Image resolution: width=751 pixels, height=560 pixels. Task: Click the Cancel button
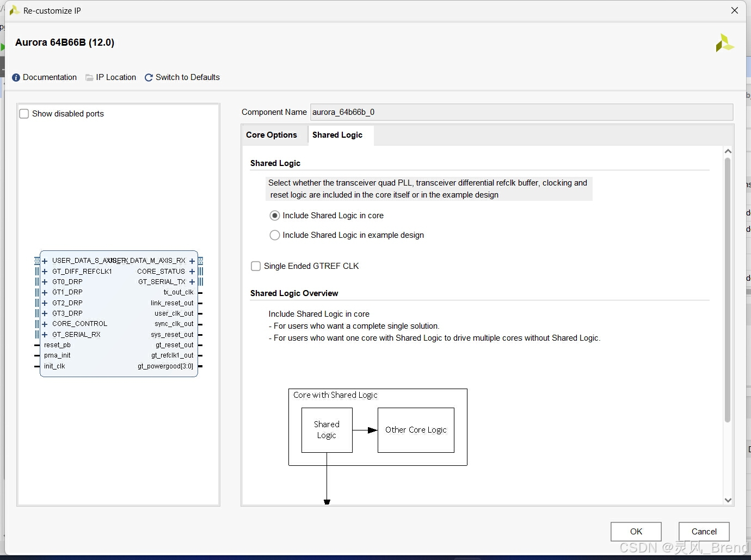pyautogui.click(x=704, y=532)
